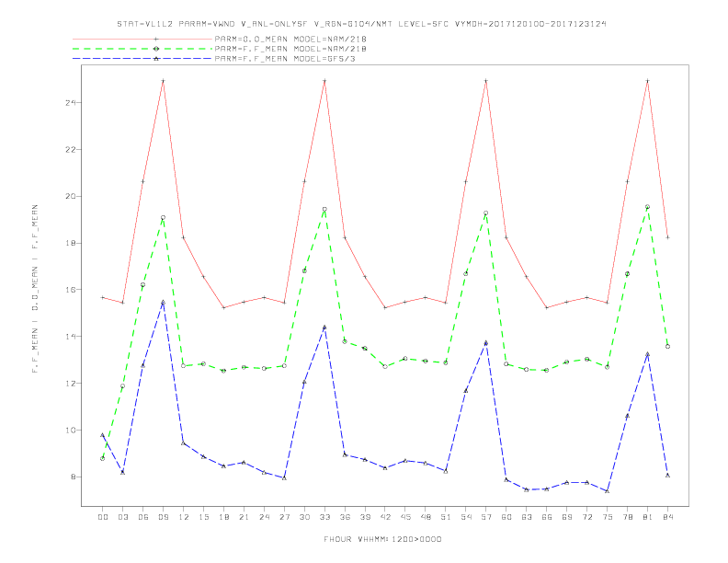Click the red solid legend line sample
Image resolution: width=728 pixels, height=563 pixels.
pyautogui.click(x=142, y=39)
